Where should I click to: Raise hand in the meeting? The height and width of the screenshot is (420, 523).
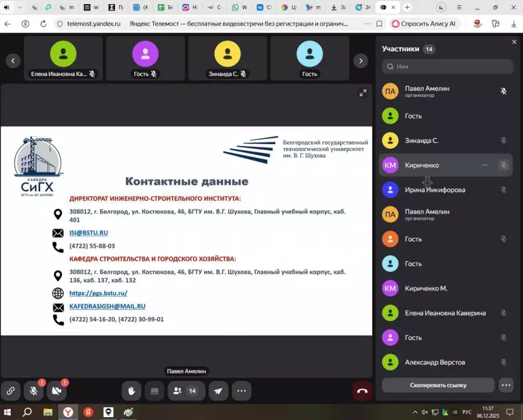coord(132,391)
